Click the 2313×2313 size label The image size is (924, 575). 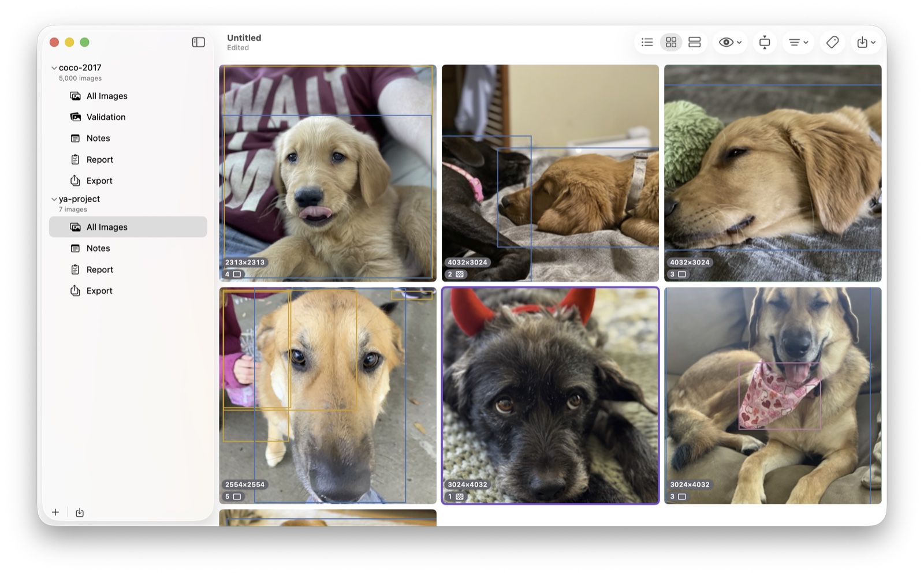[245, 262]
